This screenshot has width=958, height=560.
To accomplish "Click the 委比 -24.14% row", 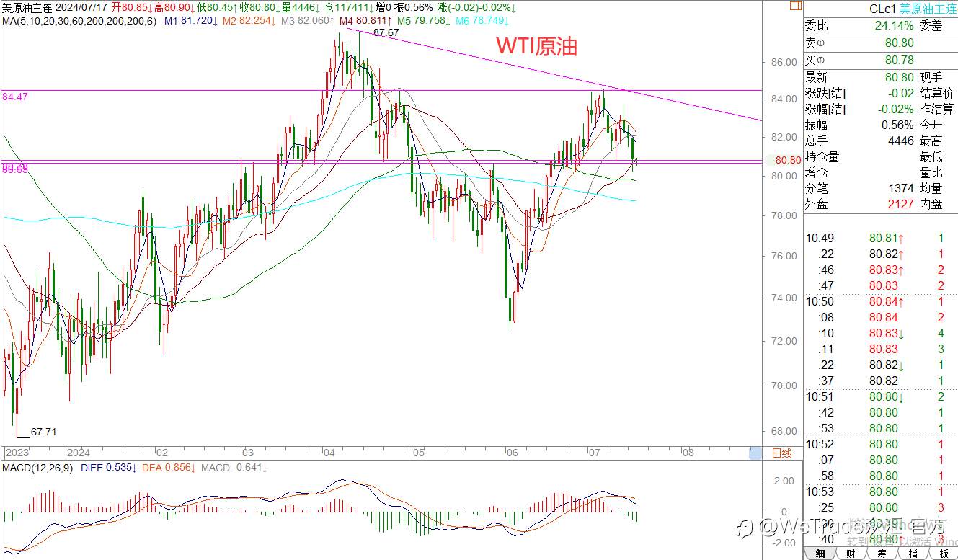I will pyautogui.click(x=859, y=26).
